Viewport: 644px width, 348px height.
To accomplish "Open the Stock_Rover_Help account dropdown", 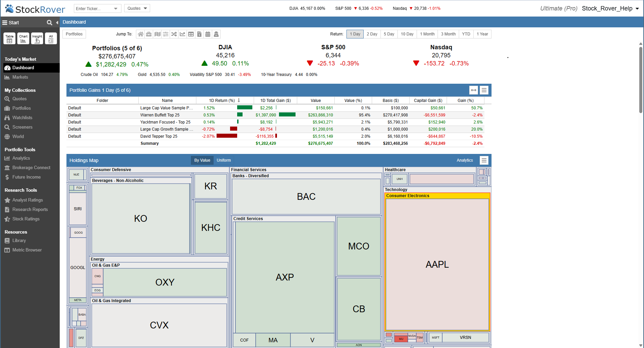I will coord(610,8).
